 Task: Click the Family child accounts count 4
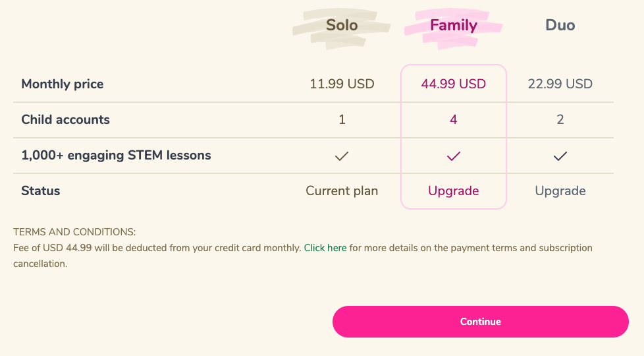click(454, 120)
